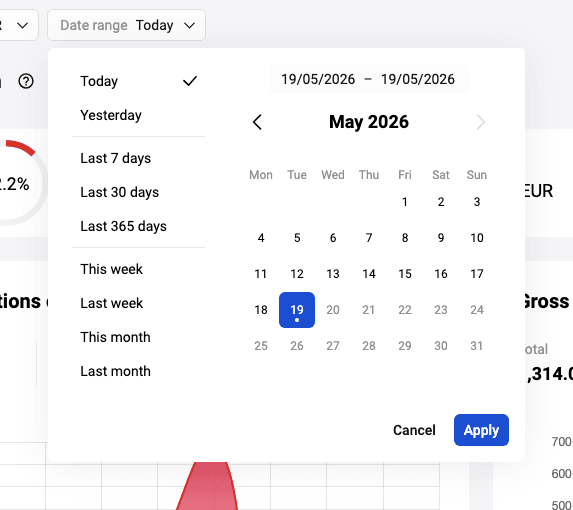The image size is (573, 510).
Task: Pick May 18 in the calendar
Action: pyautogui.click(x=261, y=310)
